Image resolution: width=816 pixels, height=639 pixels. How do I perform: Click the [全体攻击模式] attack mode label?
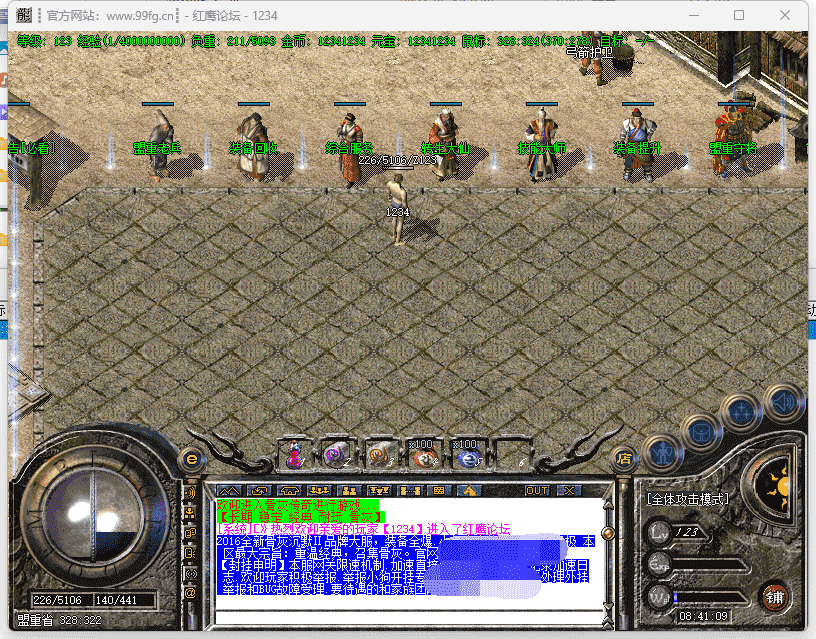[687, 500]
